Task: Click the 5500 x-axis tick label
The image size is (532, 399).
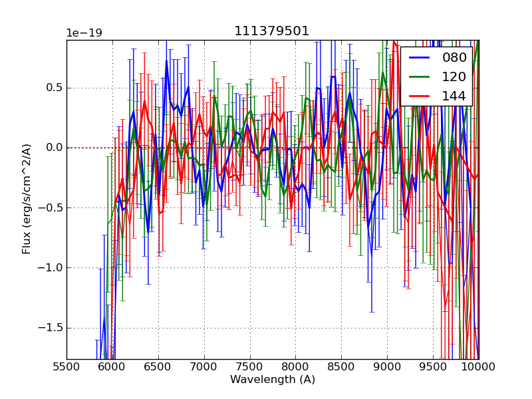Action: [x=66, y=365]
